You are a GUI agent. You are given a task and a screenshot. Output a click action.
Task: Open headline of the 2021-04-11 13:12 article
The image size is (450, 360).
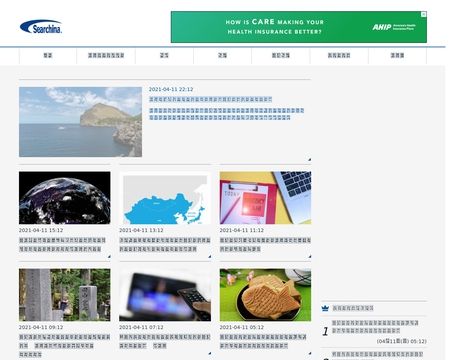click(165, 244)
